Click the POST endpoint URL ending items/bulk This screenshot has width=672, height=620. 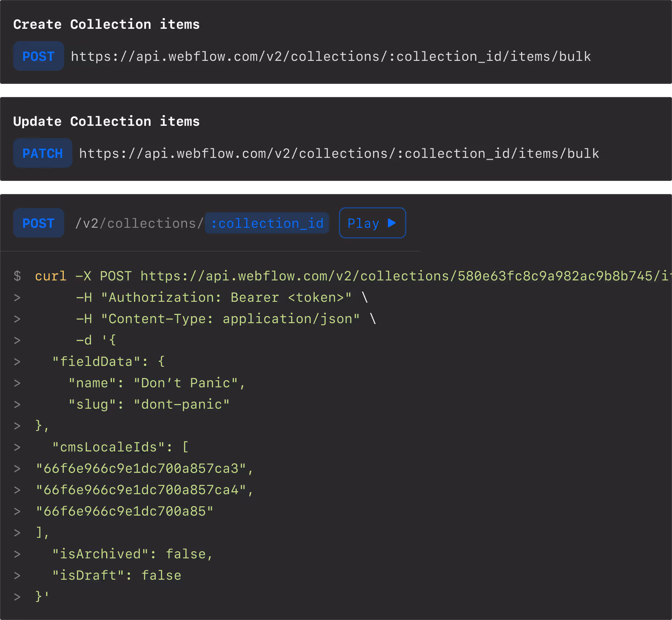coord(331,56)
